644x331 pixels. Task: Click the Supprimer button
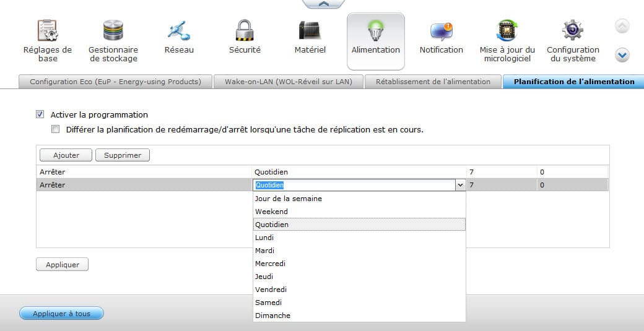(x=123, y=155)
